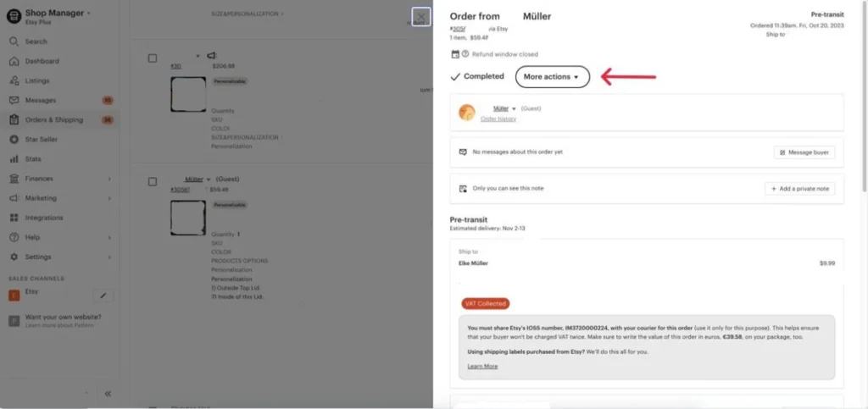The height and width of the screenshot is (409, 868).
Task: Click the Stats bar chart icon
Action: click(x=14, y=159)
